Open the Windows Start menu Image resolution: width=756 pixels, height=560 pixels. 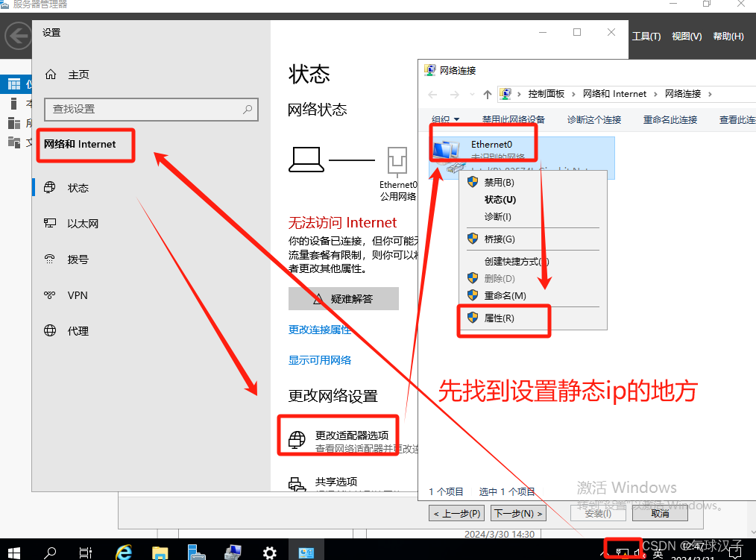pyautogui.click(x=14, y=553)
